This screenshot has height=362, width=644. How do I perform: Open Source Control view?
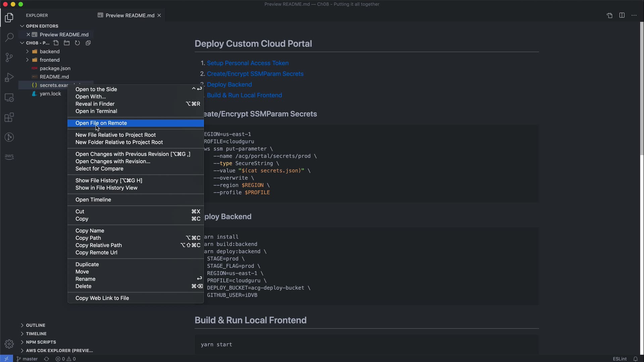point(9,57)
